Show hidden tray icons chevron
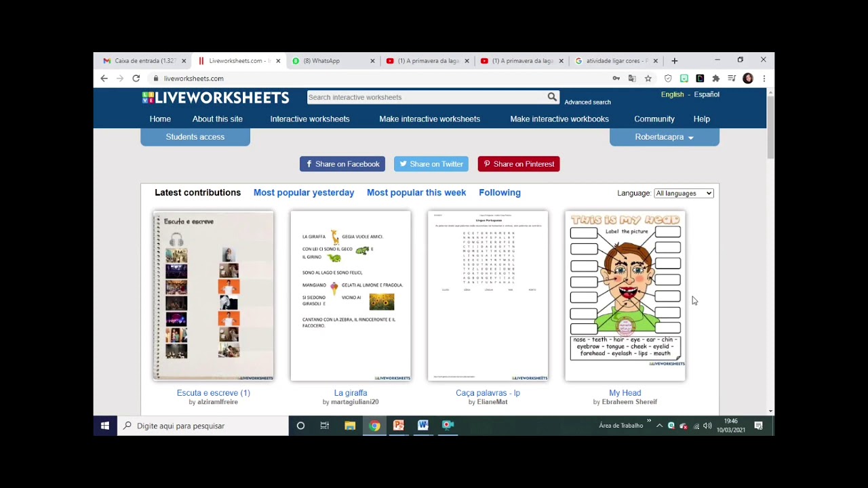Screen dimensions: 868x488 coord(659,426)
